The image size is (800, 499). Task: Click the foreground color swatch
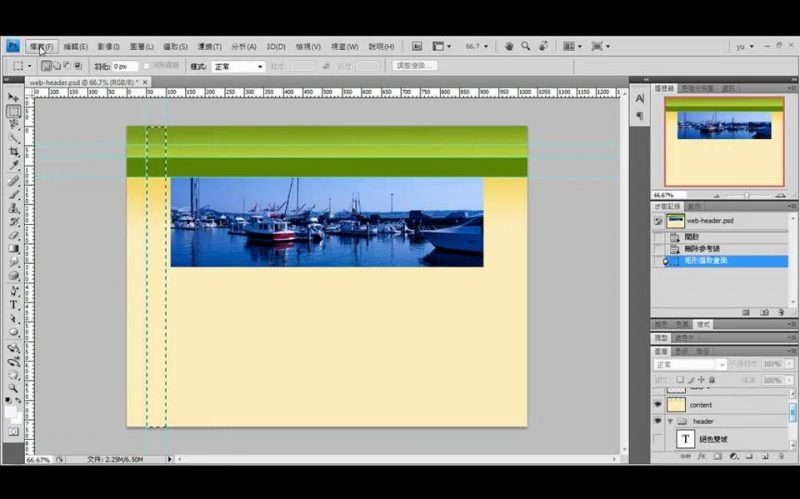[11, 411]
